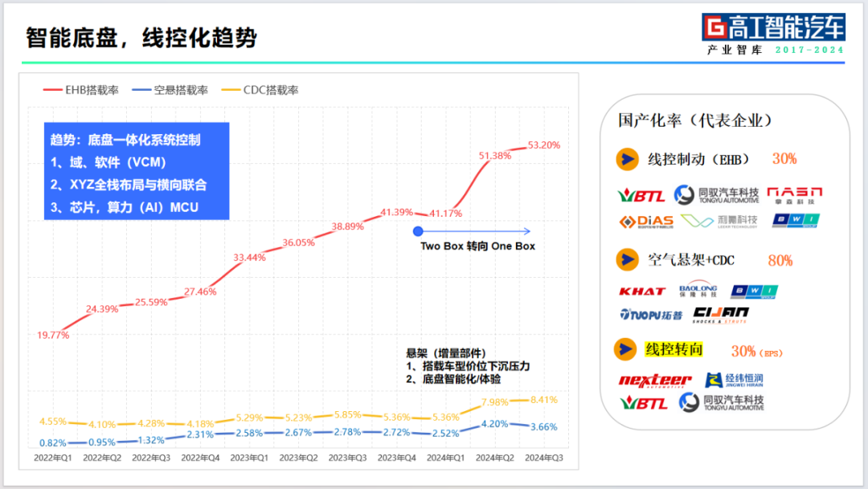
Task: Click the 7.98% CDC data label
Action: point(495,402)
